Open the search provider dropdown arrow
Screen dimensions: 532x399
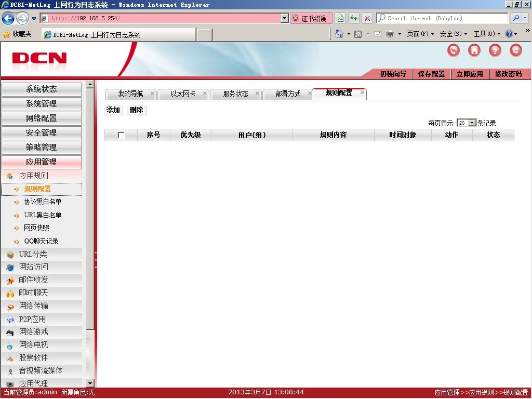(x=525, y=18)
